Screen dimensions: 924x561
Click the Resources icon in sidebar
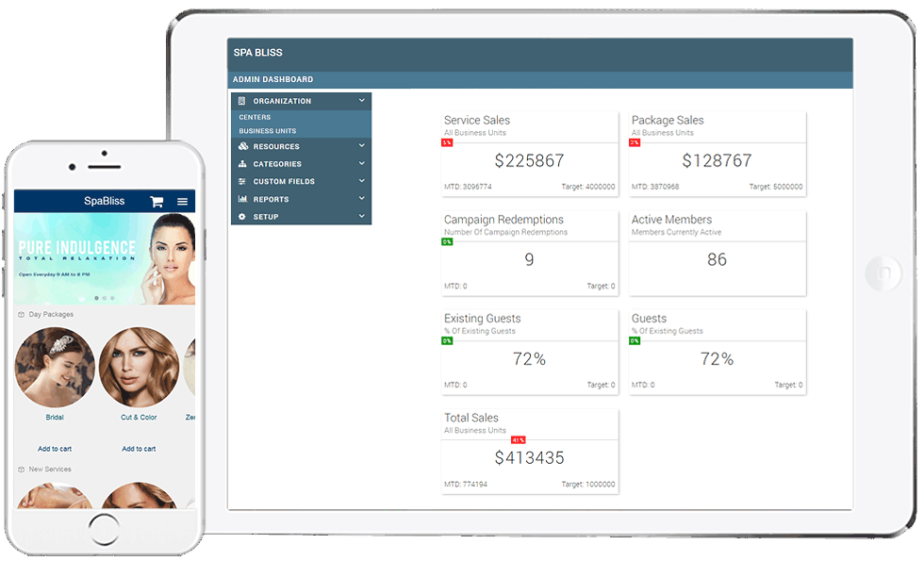tap(242, 147)
